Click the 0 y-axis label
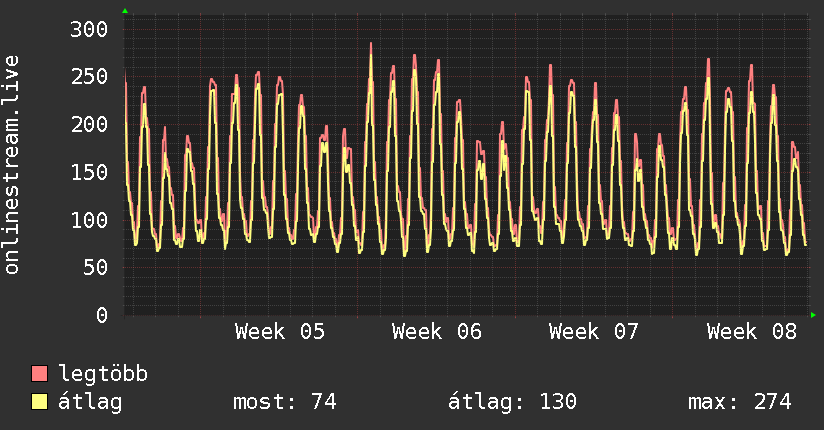The height and width of the screenshot is (430, 824). 102,315
